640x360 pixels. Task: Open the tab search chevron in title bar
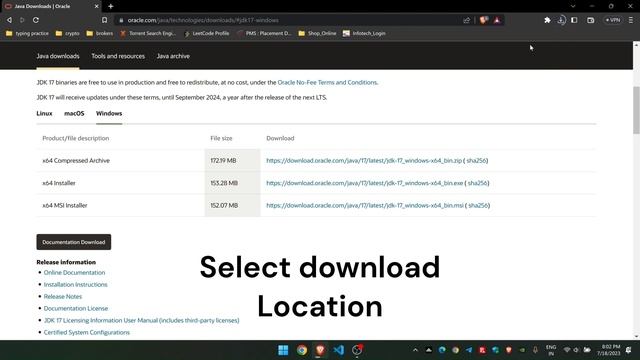(x=573, y=6)
